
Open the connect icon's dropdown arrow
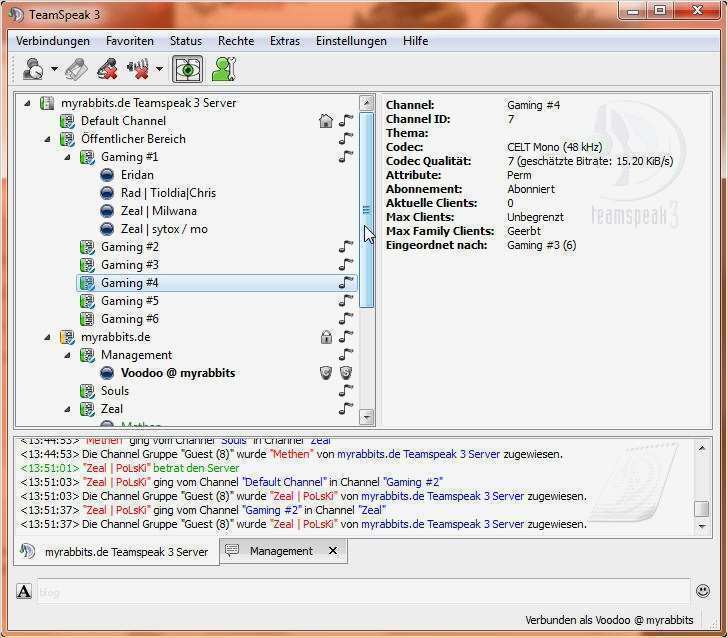(x=54, y=69)
